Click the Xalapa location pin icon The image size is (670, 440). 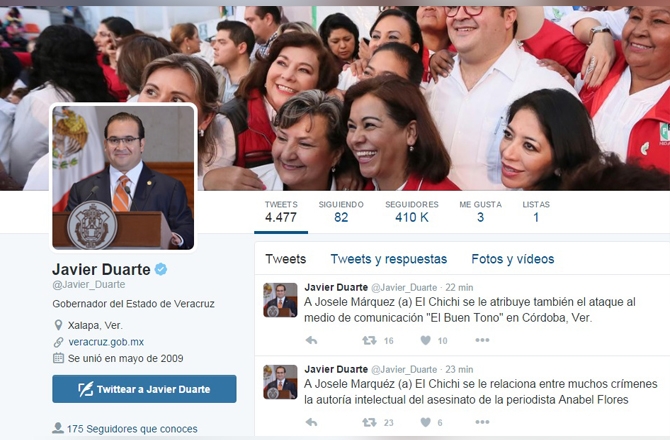(58, 325)
